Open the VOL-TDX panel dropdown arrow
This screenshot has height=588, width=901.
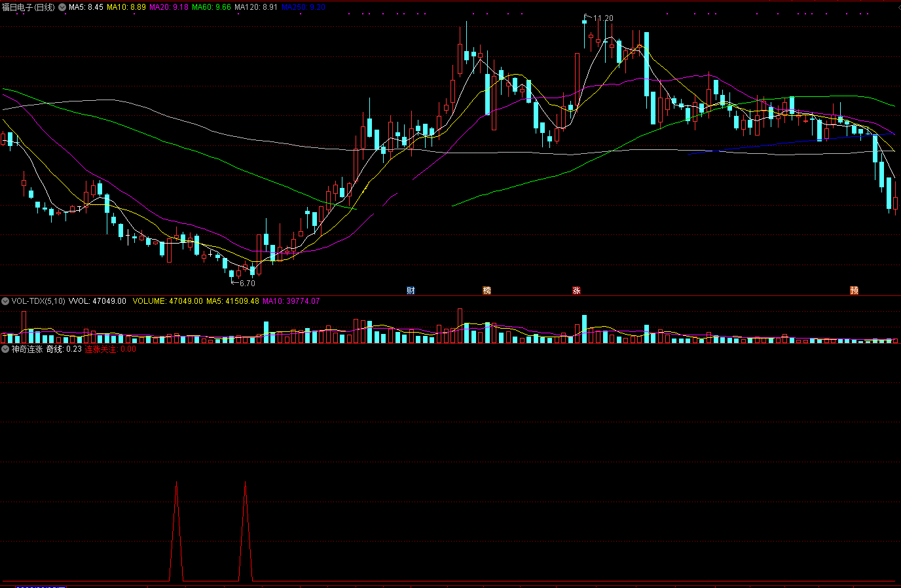(5, 301)
